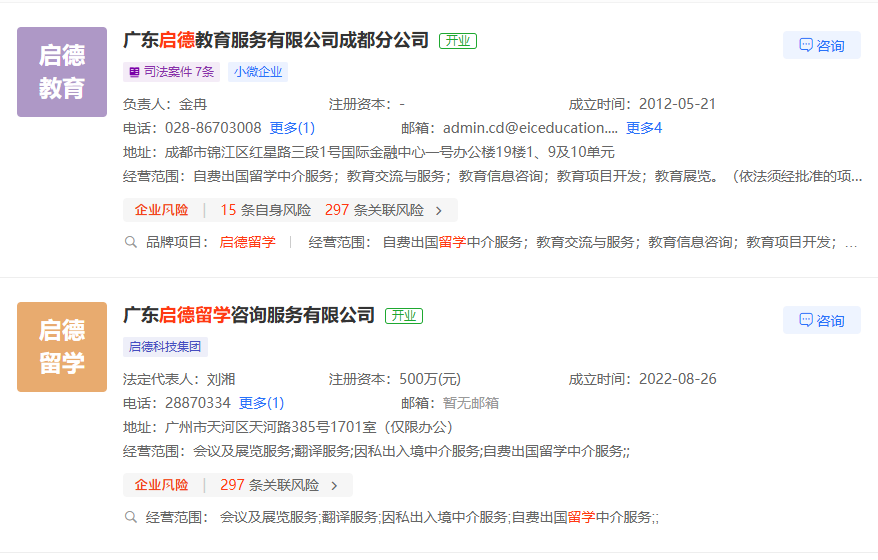Click 咨询 button for 成都分公司

[821, 45]
